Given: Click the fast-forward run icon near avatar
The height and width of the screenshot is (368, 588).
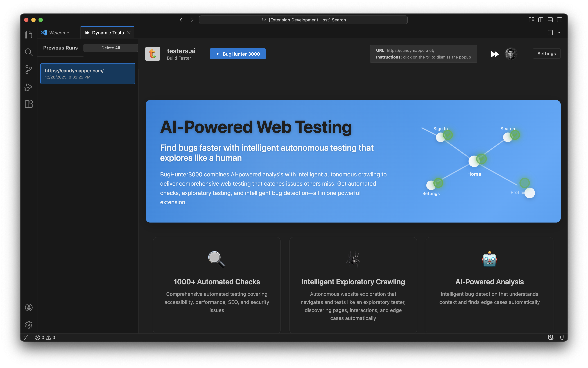Looking at the screenshot, I should (495, 54).
